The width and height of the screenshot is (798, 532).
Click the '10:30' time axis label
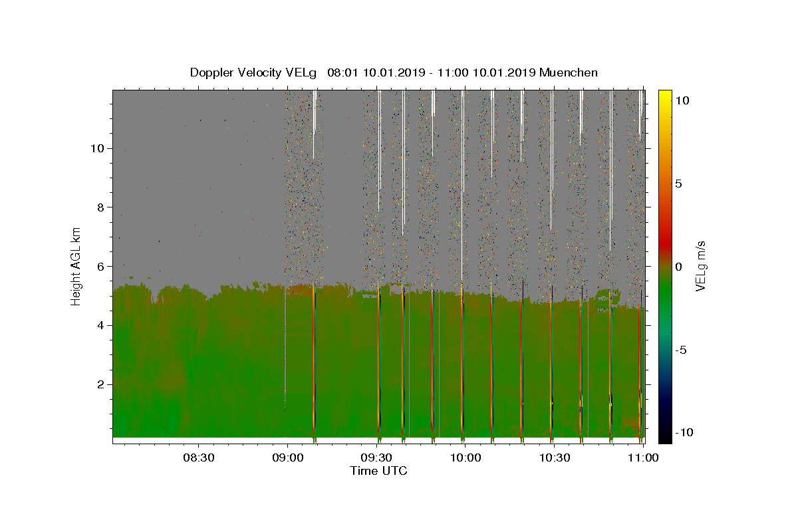(x=555, y=458)
